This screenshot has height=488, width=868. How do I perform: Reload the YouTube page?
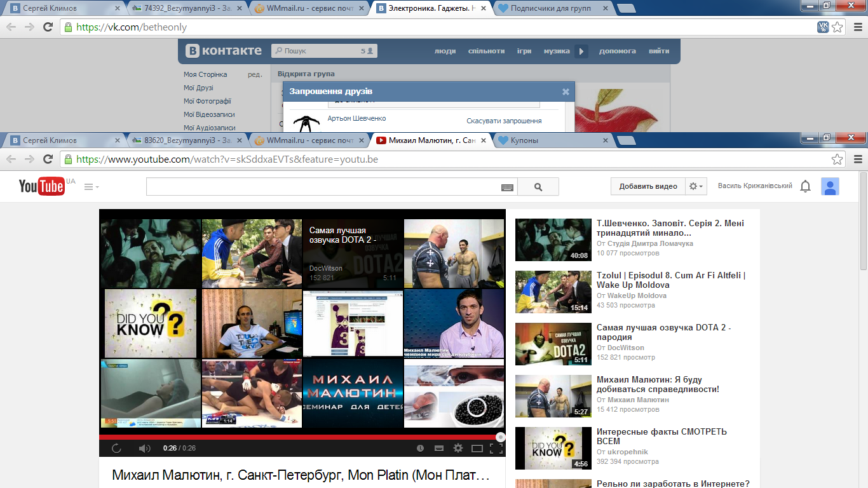[x=48, y=159]
